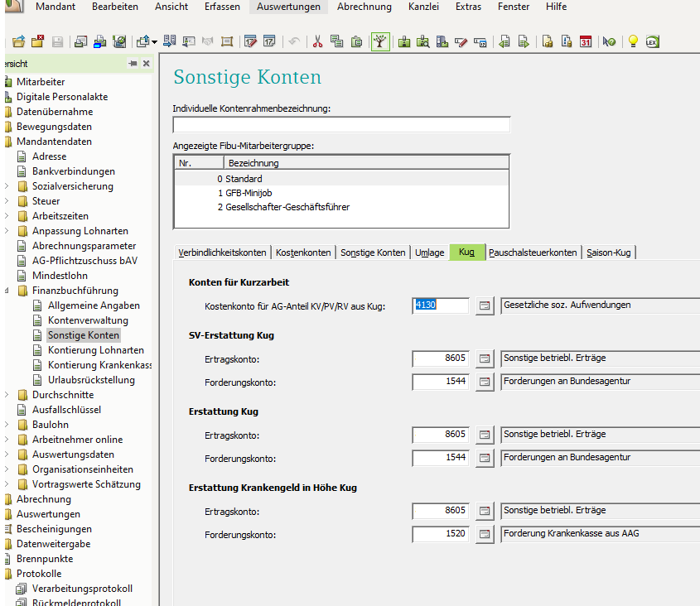Click the help pointer question mark icon
The width and height of the screenshot is (700, 606).
click(610, 41)
